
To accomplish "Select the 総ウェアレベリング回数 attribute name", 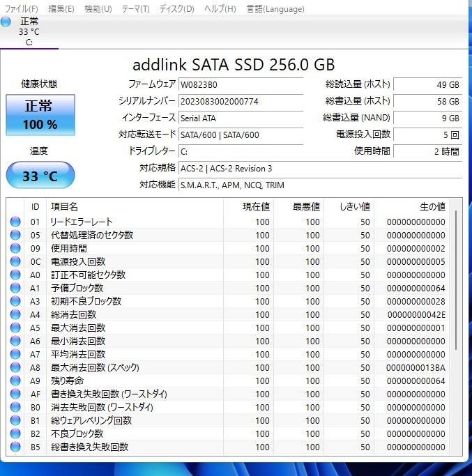I will 91,420.
